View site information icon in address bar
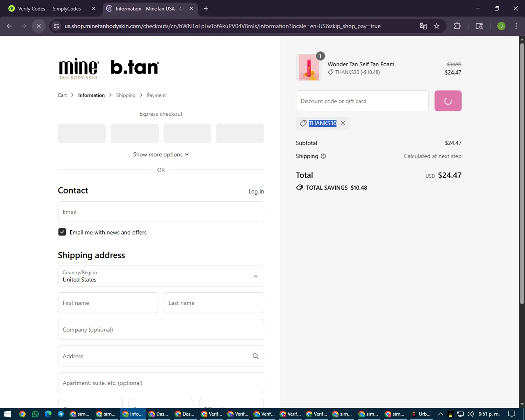 [x=56, y=26]
